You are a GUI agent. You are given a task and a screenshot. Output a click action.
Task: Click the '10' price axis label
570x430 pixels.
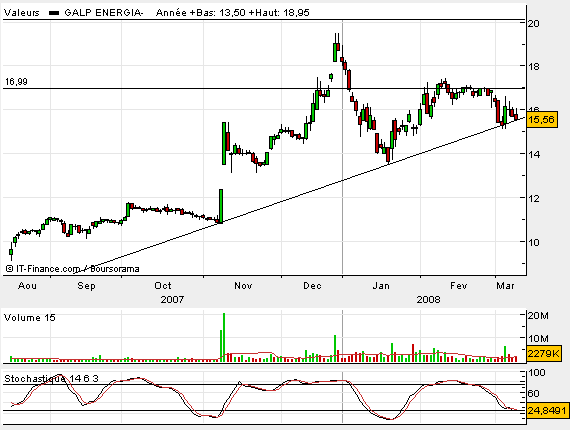(x=533, y=242)
